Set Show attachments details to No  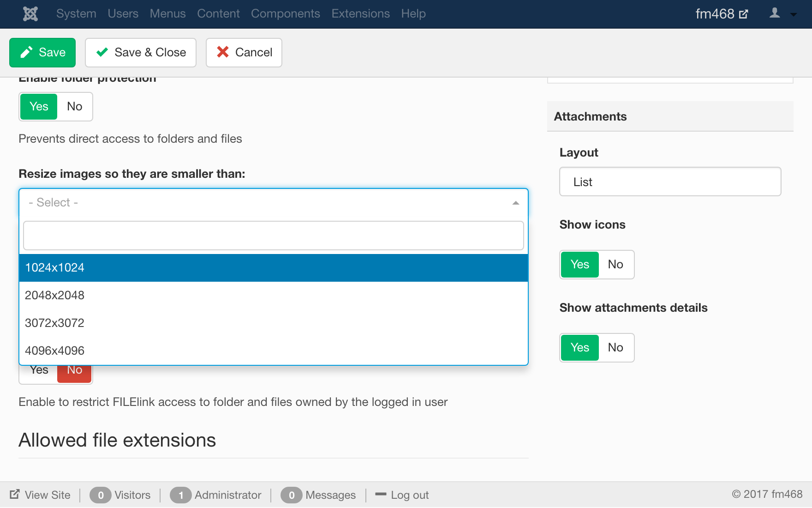(x=615, y=348)
